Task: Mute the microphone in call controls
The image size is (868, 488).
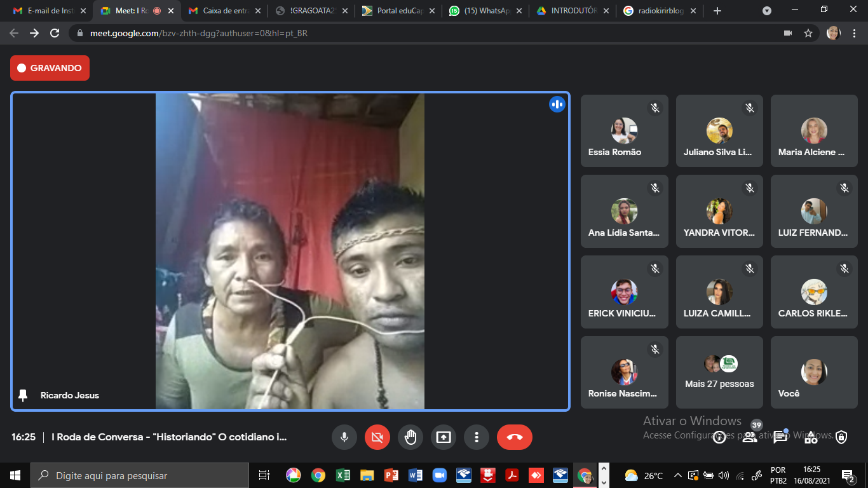Action: (x=344, y=437)
